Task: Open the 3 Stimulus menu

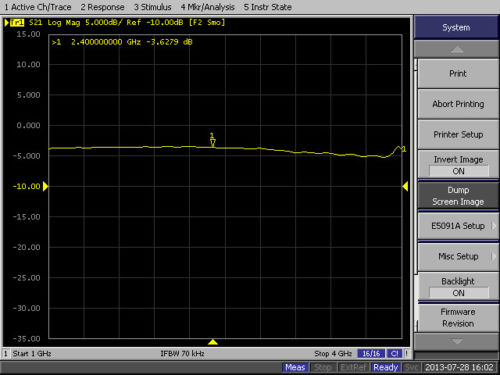Action: click(x=152, y=7)
